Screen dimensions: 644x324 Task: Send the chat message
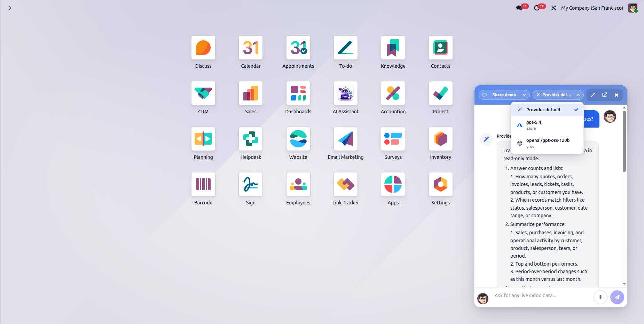click(617, 297)
